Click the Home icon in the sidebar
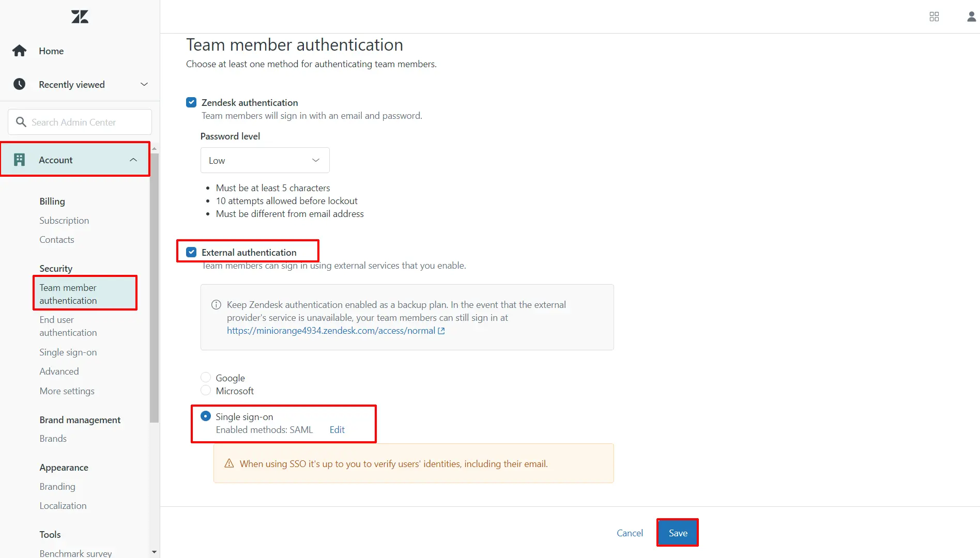This screenshot has width=980, height=558. (19, 50)
